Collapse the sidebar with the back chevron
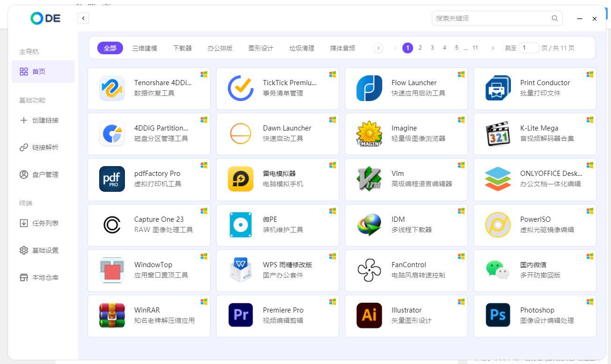Screen dimensions: 611x364 tap(83, 18)
